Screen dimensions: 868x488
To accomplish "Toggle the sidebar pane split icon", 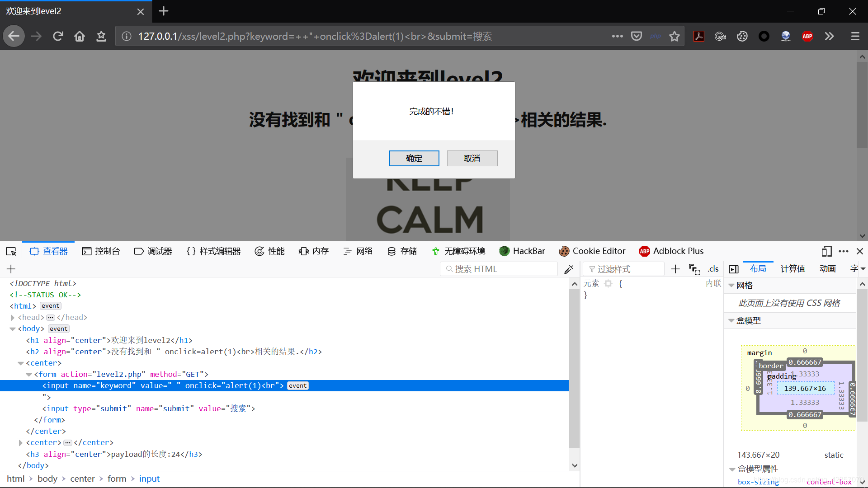I will pos(734,269).
